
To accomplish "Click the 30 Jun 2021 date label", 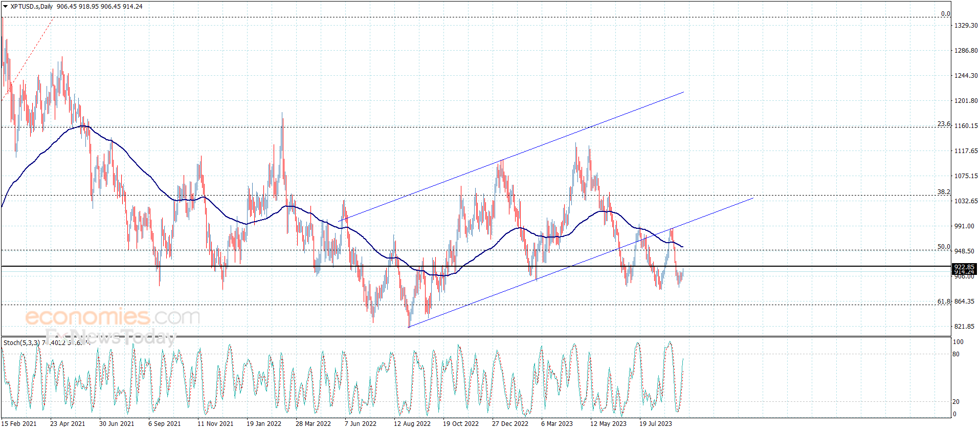I will coord(117,423).
